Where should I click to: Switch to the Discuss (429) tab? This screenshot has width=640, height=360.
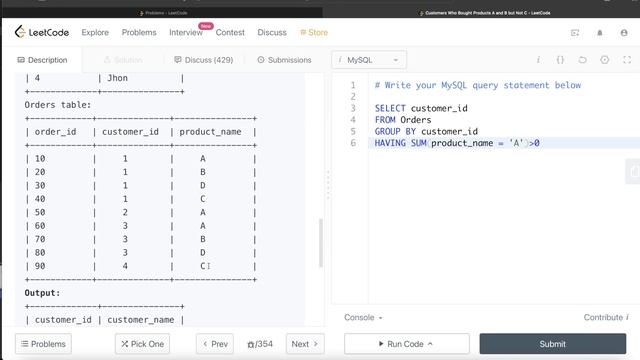tap(203, 60)
